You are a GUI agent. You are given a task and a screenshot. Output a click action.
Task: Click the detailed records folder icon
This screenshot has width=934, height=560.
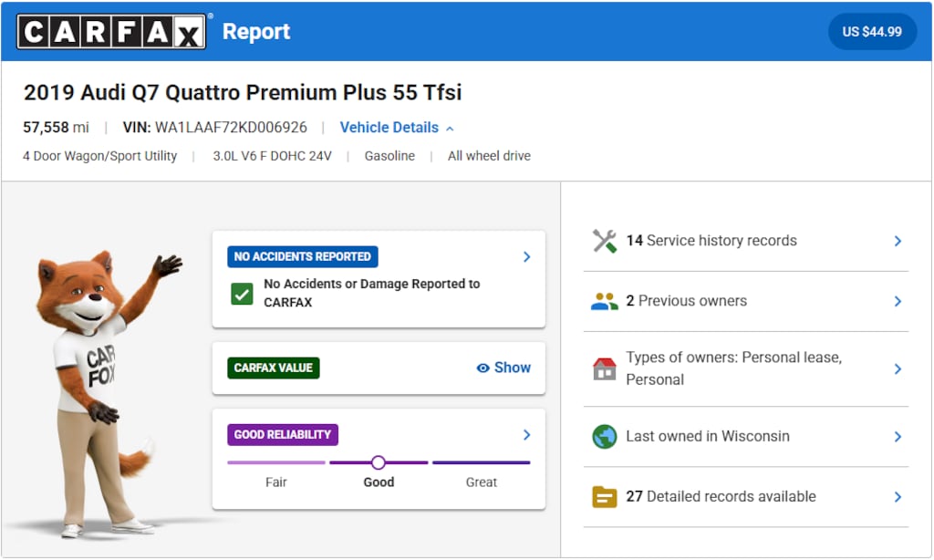tap(604, 497)
